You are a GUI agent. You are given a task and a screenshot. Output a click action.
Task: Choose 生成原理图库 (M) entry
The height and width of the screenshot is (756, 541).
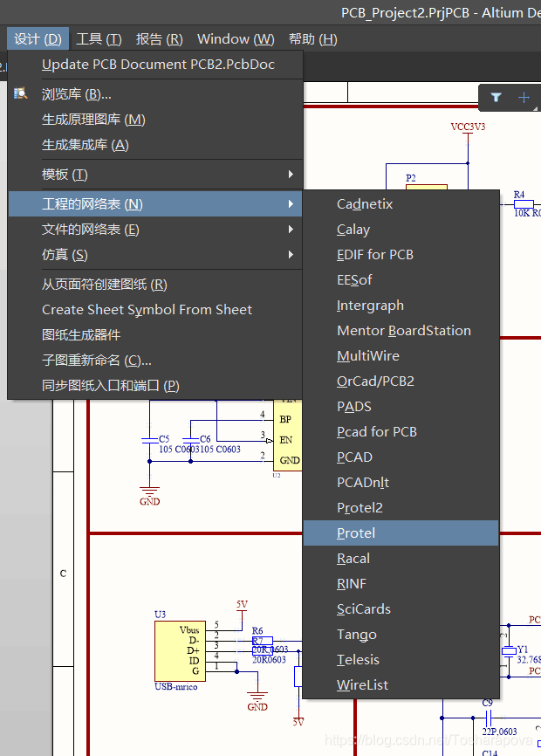click(155, 120)
